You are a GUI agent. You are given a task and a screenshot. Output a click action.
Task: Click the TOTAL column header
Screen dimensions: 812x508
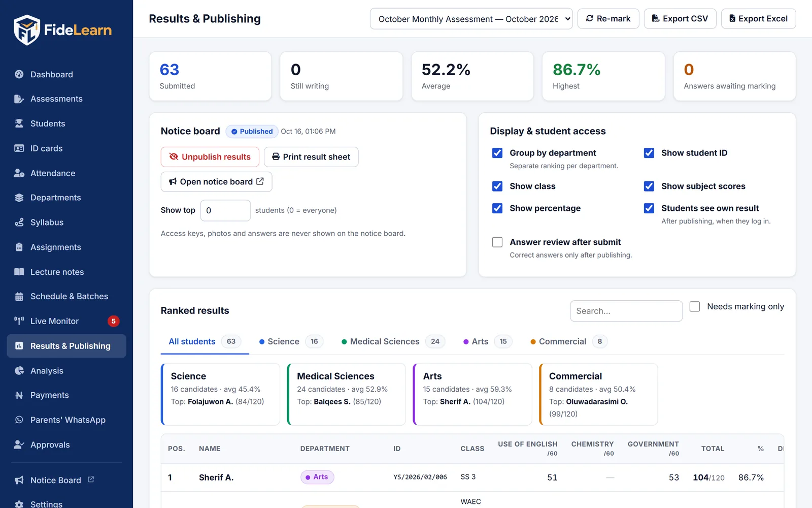(713, 449)
